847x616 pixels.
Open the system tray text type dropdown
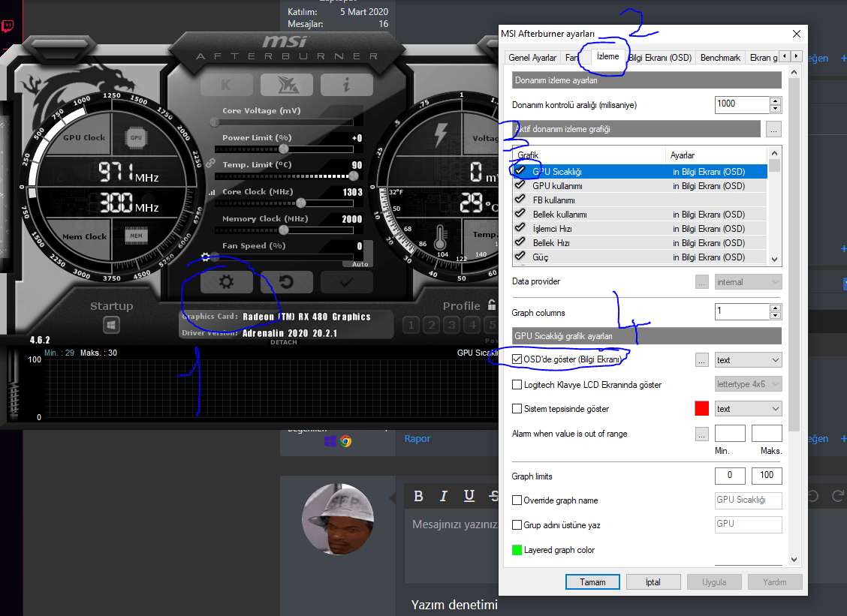[x=748, y=409]
